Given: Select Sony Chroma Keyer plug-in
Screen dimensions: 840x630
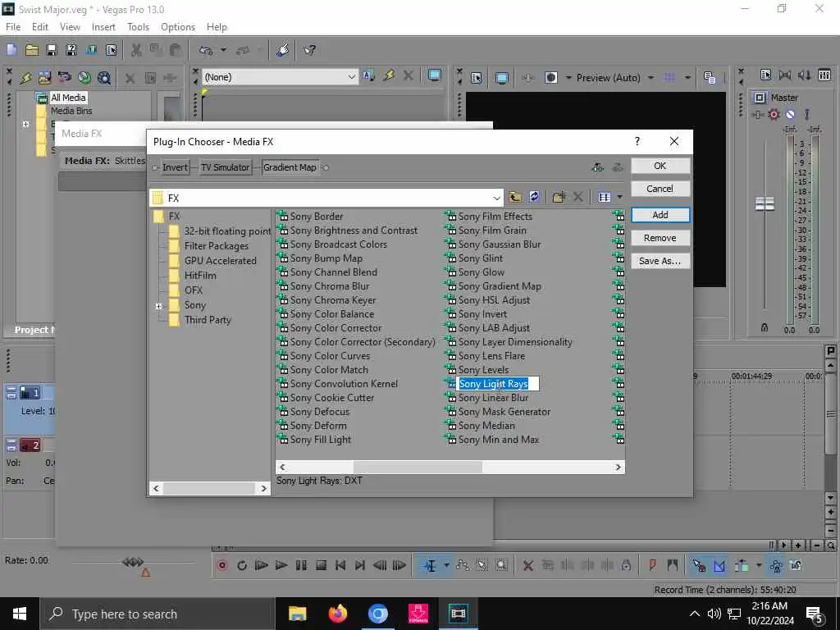Looking at the screenshot, I should tap(333, 300).
